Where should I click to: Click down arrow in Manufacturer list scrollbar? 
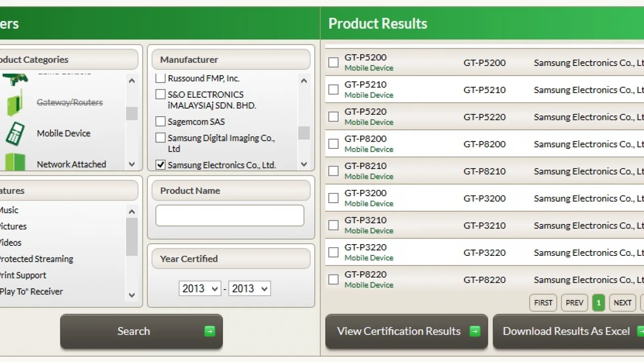pos(304,164)
